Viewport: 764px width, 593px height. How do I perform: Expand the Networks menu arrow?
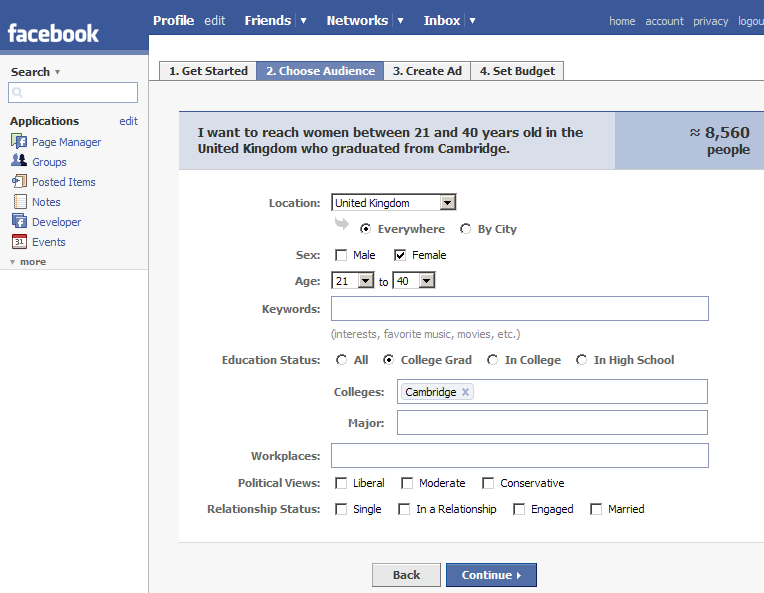click(x=400, y=20)
